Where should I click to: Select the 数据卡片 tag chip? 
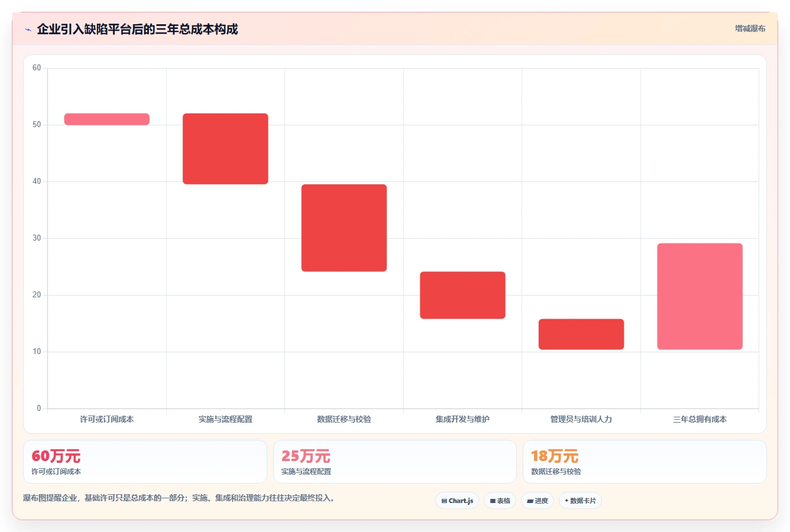pyautogui.click(x=580, y=501)
